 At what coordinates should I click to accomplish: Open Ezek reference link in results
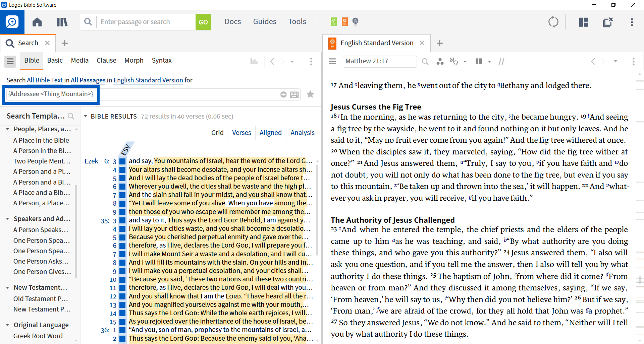[x=91, y=161]
